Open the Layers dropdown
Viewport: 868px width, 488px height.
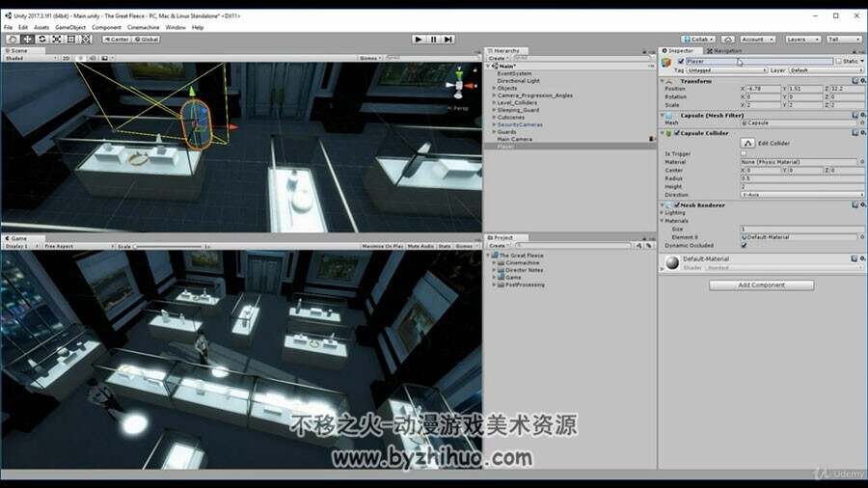point(801,40)
